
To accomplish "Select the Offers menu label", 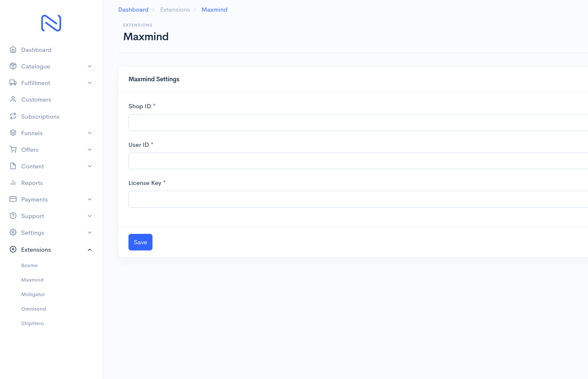I will [30, 150].
